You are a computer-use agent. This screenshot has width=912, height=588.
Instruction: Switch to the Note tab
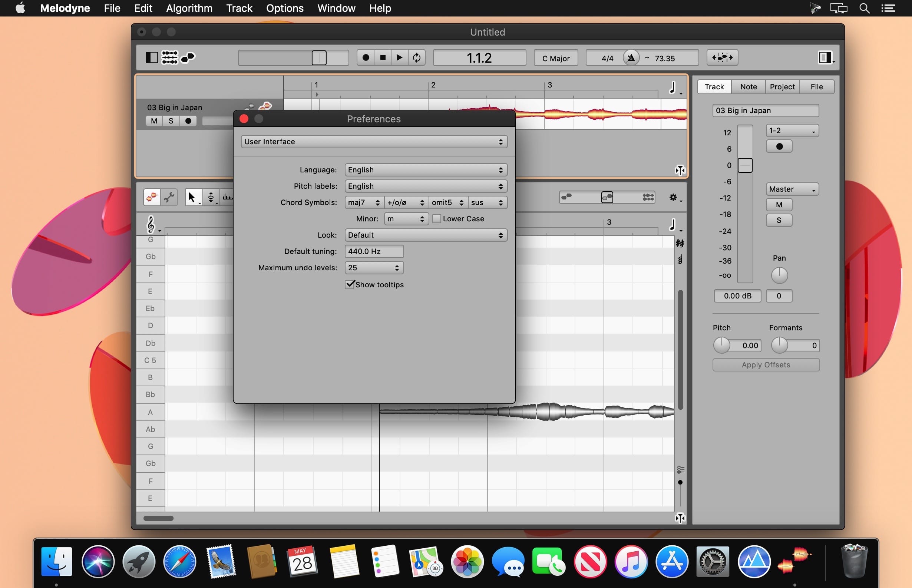pos(748,87)
